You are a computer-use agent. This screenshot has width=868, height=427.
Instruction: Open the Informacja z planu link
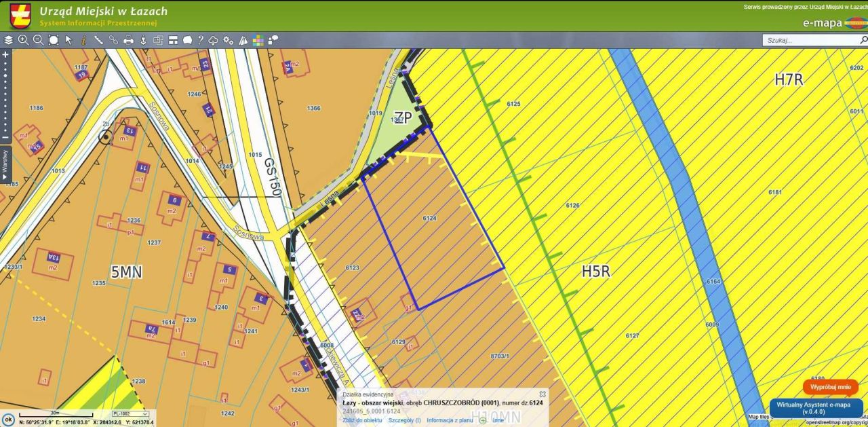click(450, 420)
